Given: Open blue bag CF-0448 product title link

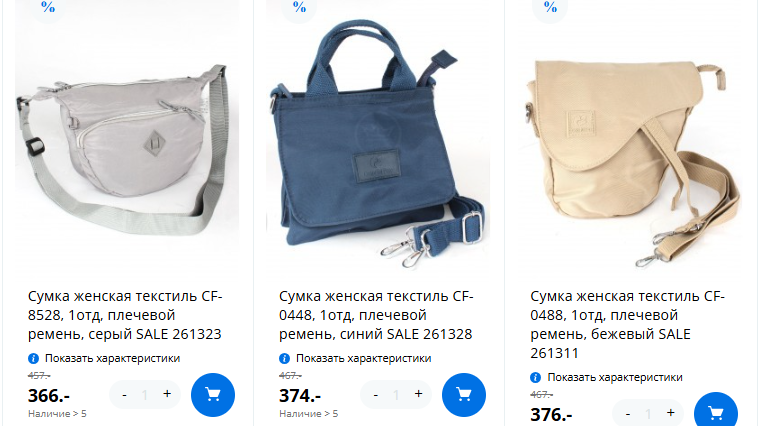Looking at the screenshot, I should [376, 315].
